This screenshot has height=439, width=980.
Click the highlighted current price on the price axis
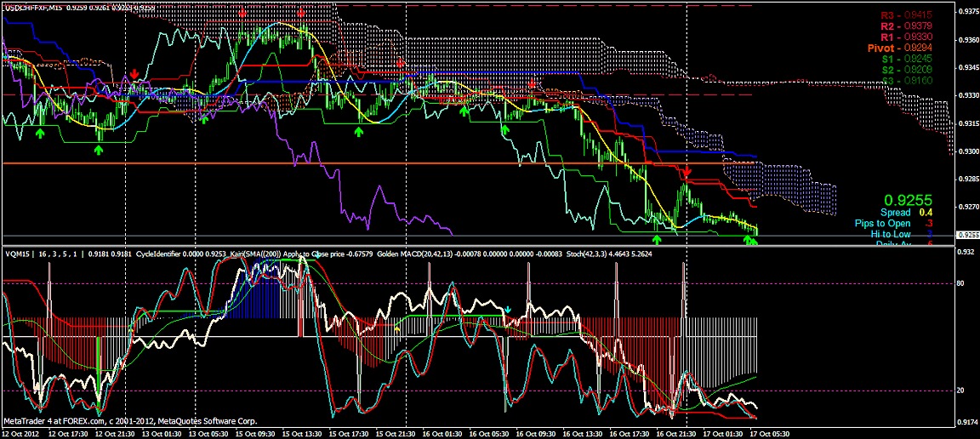pyautogui.click(x=966, y=235)
